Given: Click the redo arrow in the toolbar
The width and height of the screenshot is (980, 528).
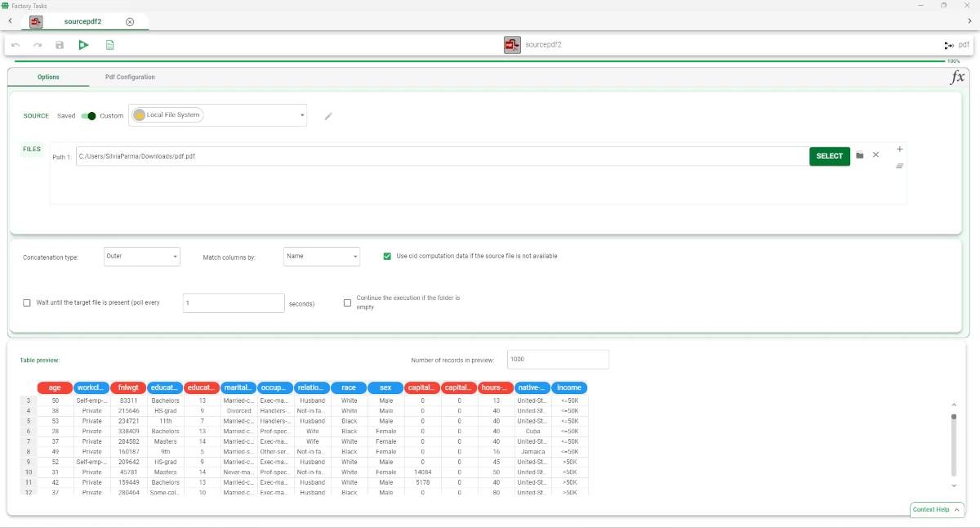Looking at the screenshot, I should point(38,45).
